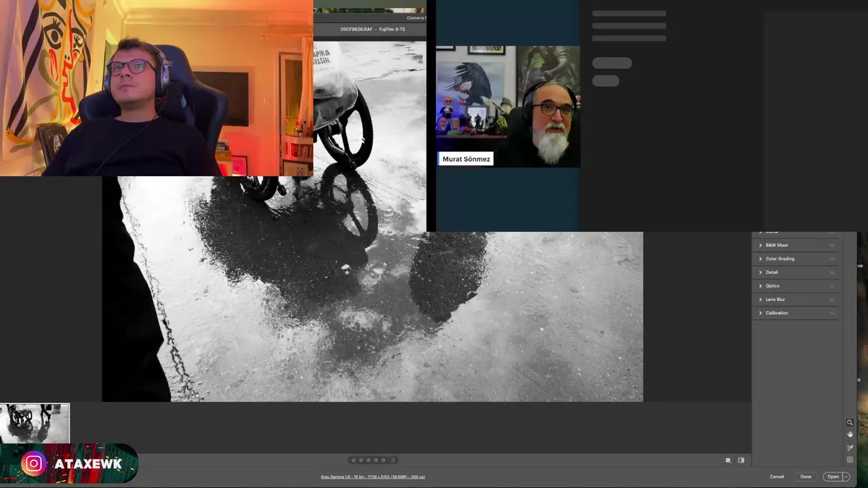Open the Gray Gamma workflow options link
868x488 pixels.
(373, 476)
